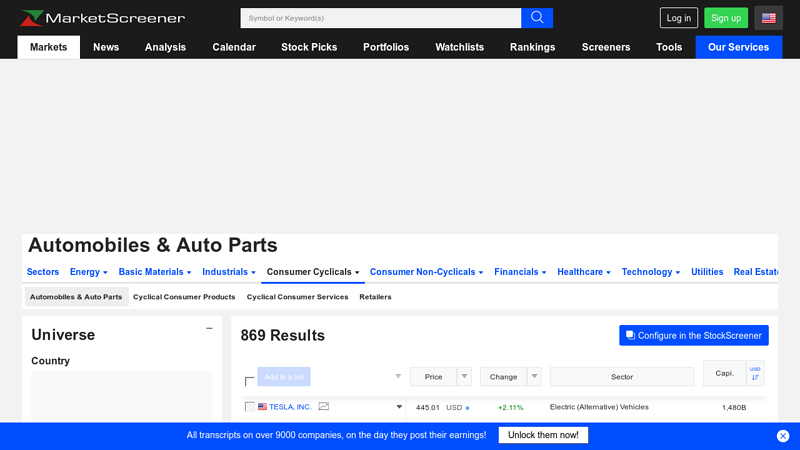Tick the Tesla row checkbox
Image resolution: width=800 pixels, height=450 pixels.
tap(249, 407)
